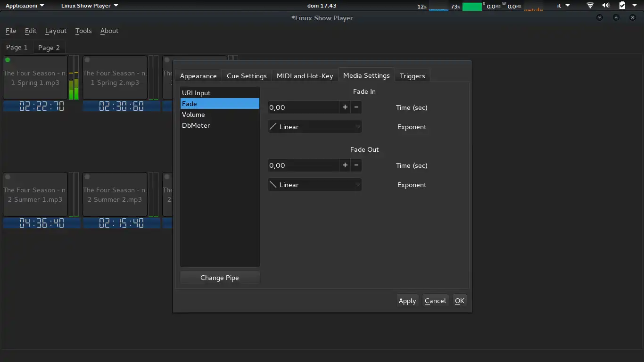Open the Wi-Fi network indicator
Image resolution: width=644 pixels, height=362 pixels.
coord(590,6)
